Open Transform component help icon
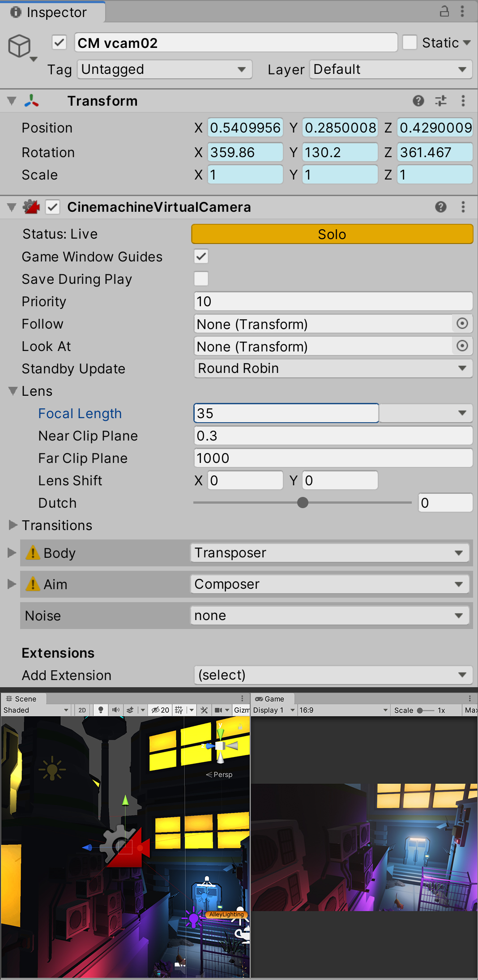 point(418,101)
